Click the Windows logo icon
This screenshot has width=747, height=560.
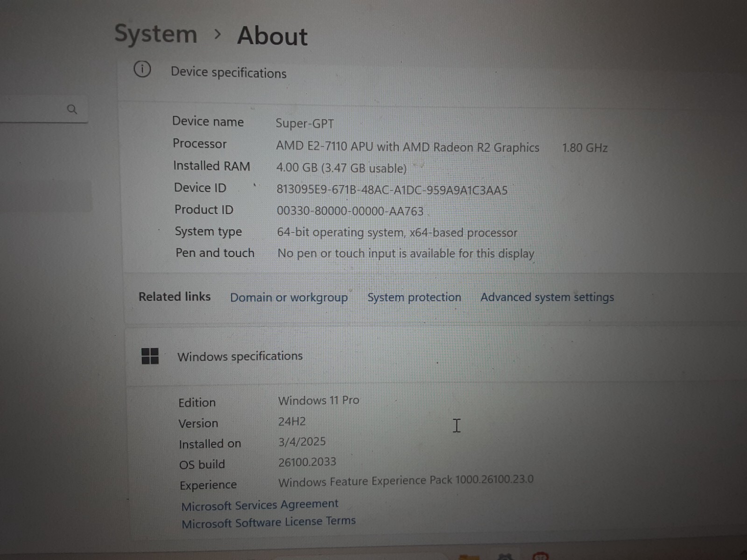tap(150, 356)
